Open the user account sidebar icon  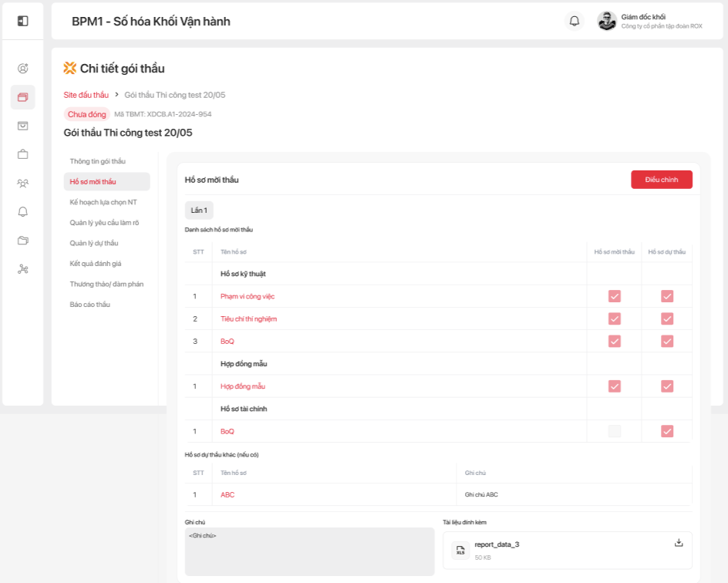[23, 69]
